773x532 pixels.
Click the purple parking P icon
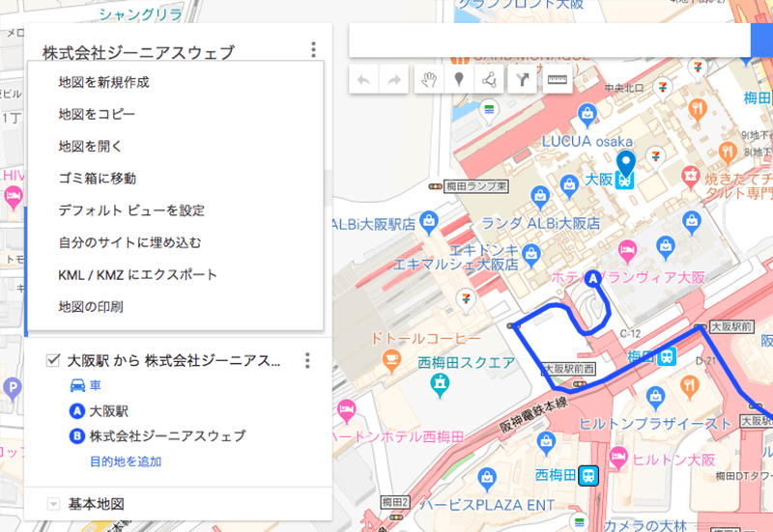(12, 388)
